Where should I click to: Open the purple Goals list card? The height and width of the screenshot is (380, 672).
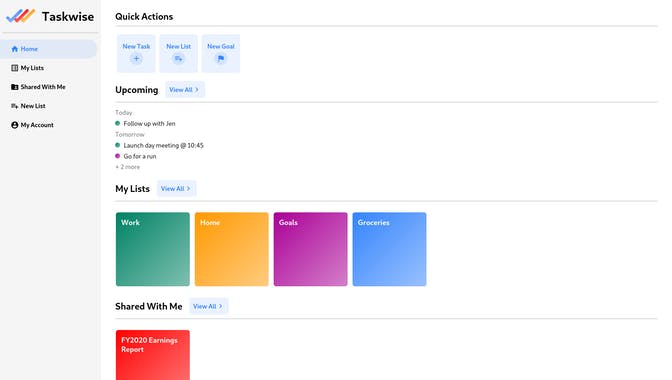coord(310,249)
